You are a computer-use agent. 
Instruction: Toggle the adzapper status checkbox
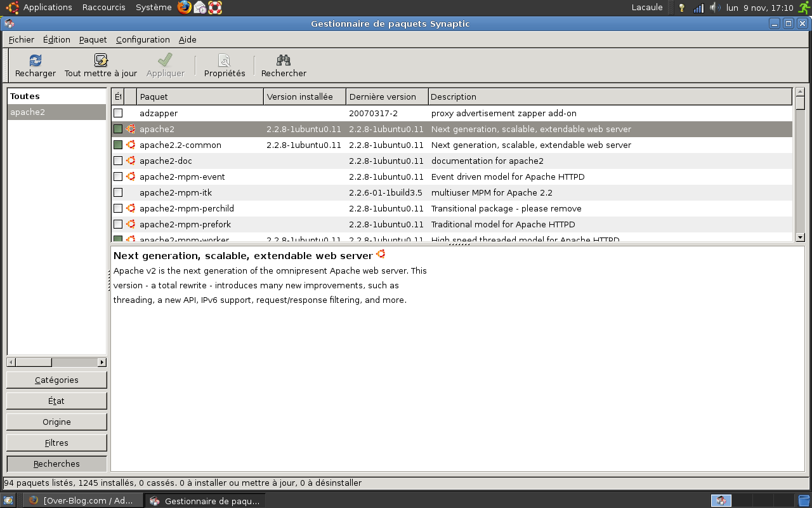118,113
